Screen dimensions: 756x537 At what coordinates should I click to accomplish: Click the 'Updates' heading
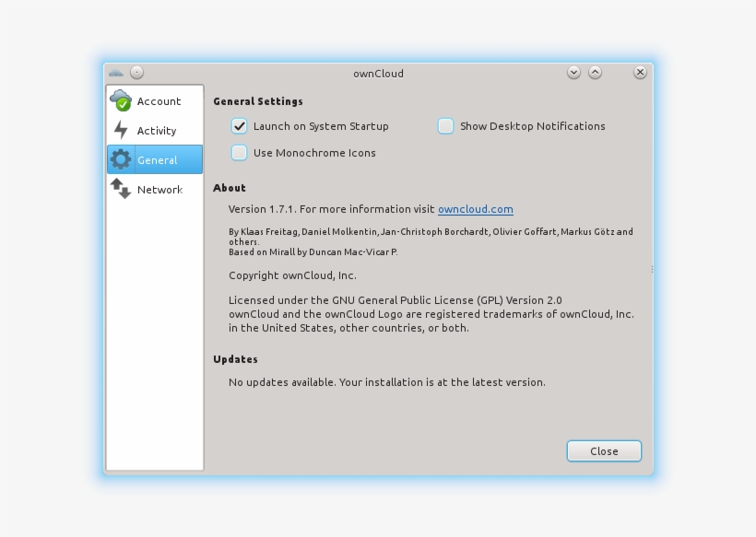[x=235, y=359]
